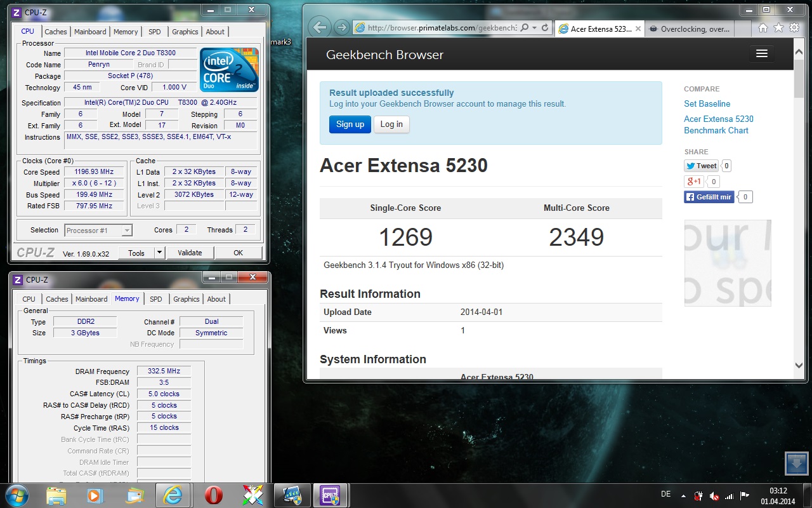Viewport: 812px width, 508px height.
Task: Click the Sign up button
Action: point(350,124)
